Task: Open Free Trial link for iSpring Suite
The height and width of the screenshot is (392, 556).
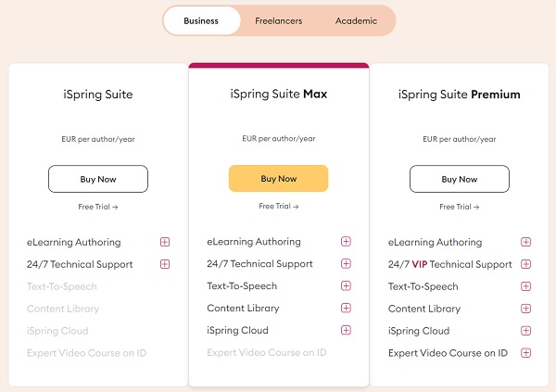Action: [x=97, y=208]
